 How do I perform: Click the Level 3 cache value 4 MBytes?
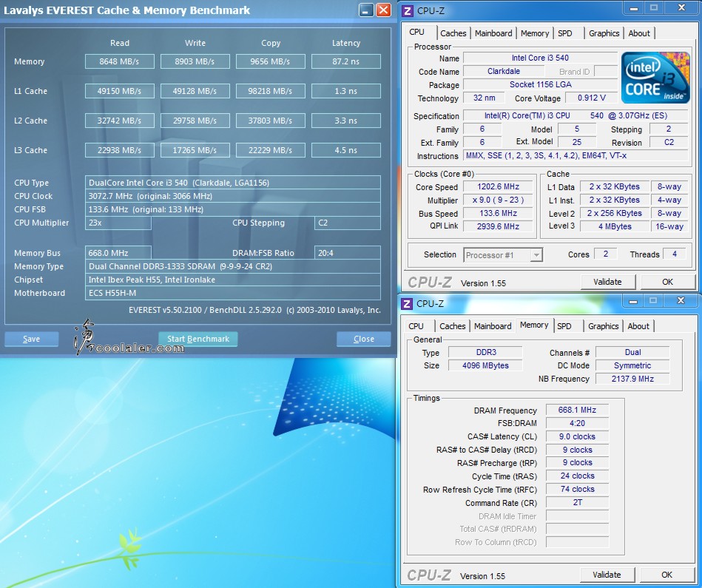point(615,226)
